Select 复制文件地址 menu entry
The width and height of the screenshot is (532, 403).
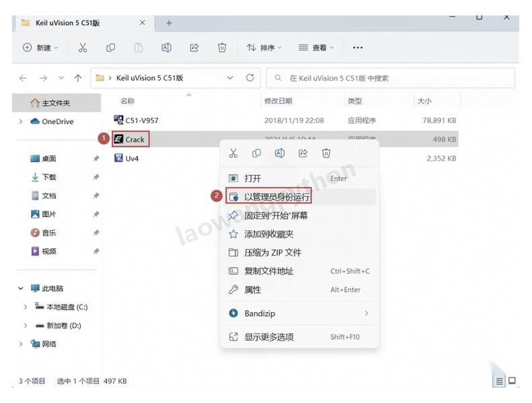tap(299, 271)
